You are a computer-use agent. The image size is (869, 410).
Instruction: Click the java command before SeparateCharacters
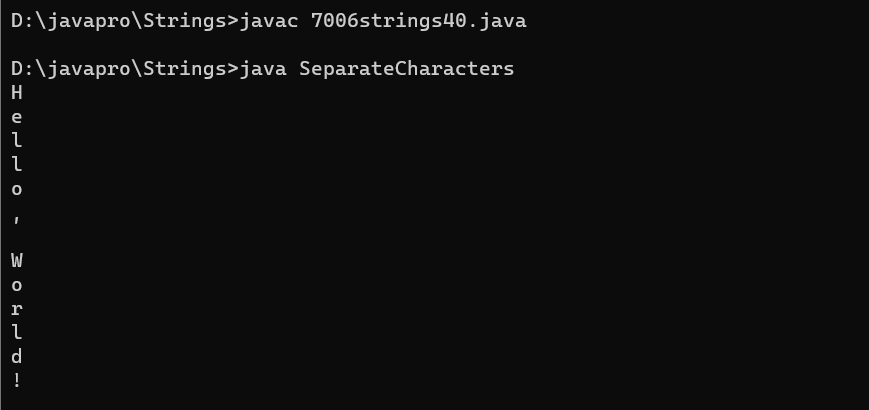[x=263, y=68]
